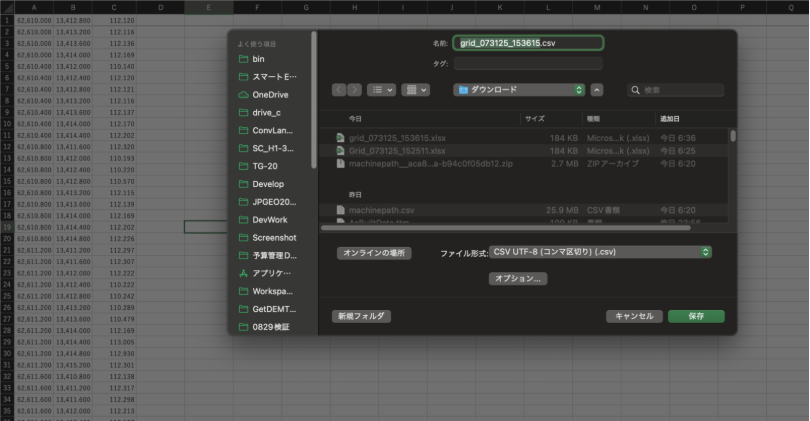Open the bin folder in sidebar
Image resolution: width=810 pixels, height=421 pixels.
tap(258, 59)
